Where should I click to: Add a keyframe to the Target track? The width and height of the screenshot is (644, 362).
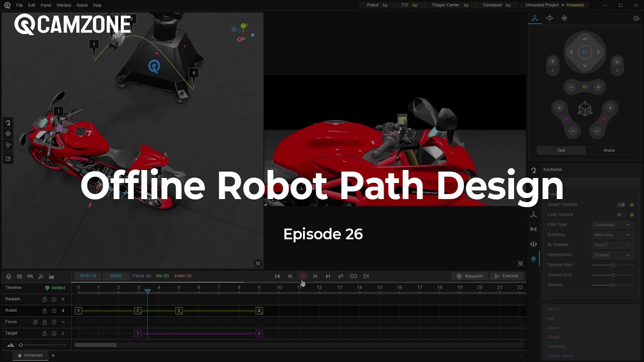click(54, 333)
